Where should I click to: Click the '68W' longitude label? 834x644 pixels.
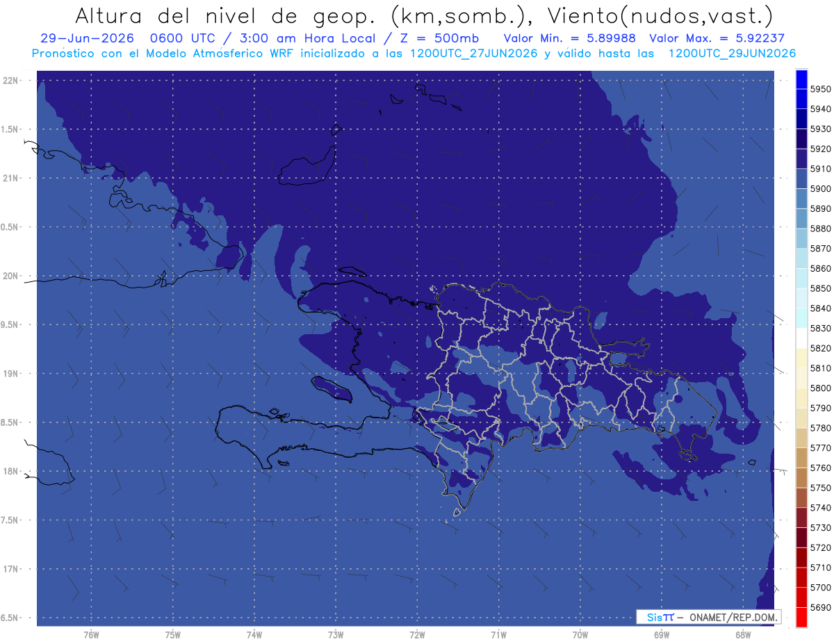click(743, 634)
